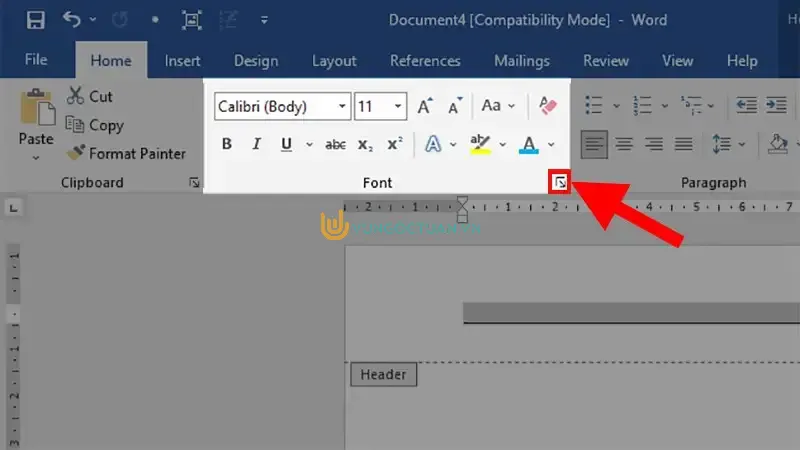Open the Font dialog launcher
The height and width of the screenshot is (450, 800).
click(x=560, y=182)
